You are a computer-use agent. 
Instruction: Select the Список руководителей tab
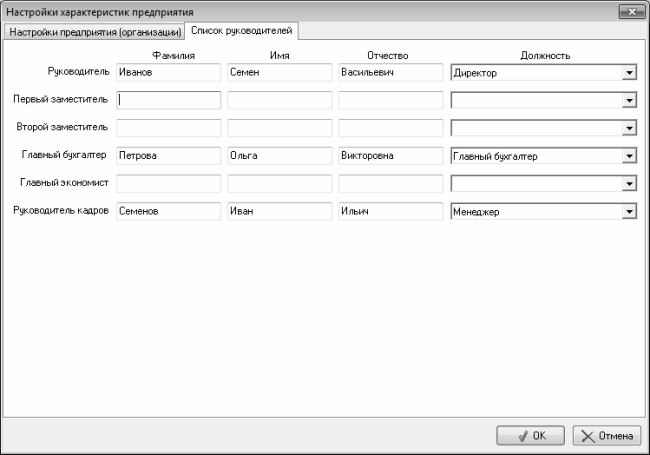coord(241,31)
